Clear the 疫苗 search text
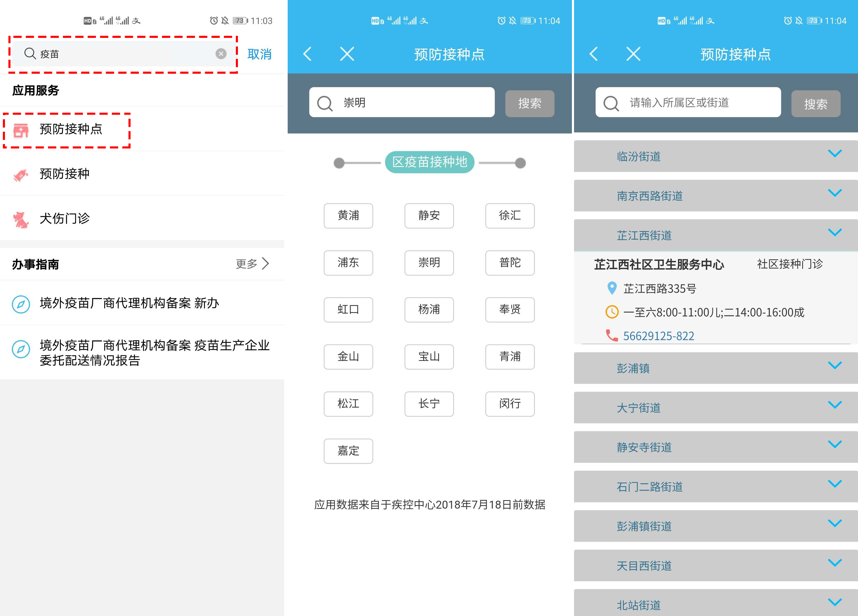 (221, 54)
